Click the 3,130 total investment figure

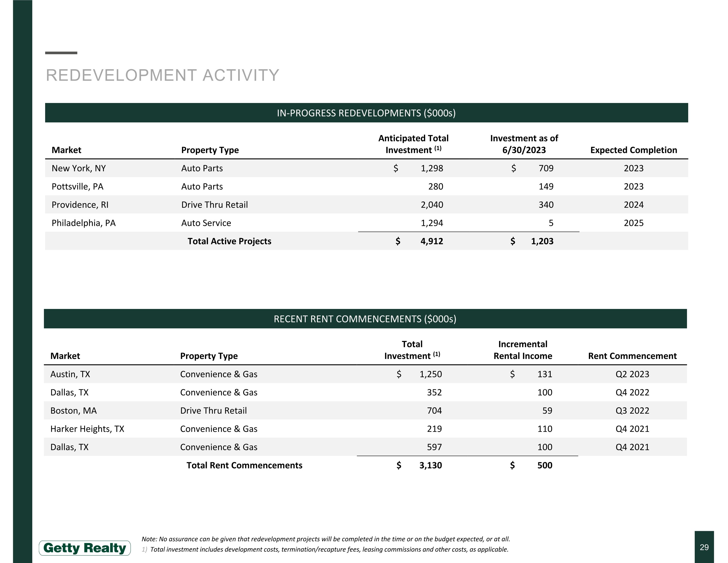coord(430,465)
